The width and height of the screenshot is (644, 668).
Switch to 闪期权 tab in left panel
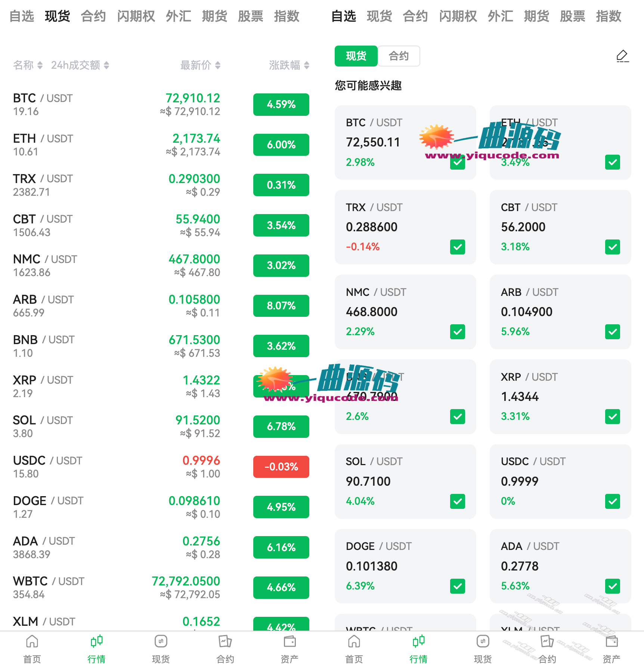pyautogui.click(x=136, y=16)
